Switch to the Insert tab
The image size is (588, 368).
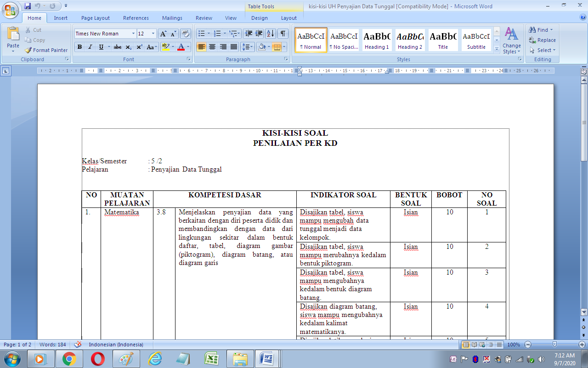click(x=61, y=18)
